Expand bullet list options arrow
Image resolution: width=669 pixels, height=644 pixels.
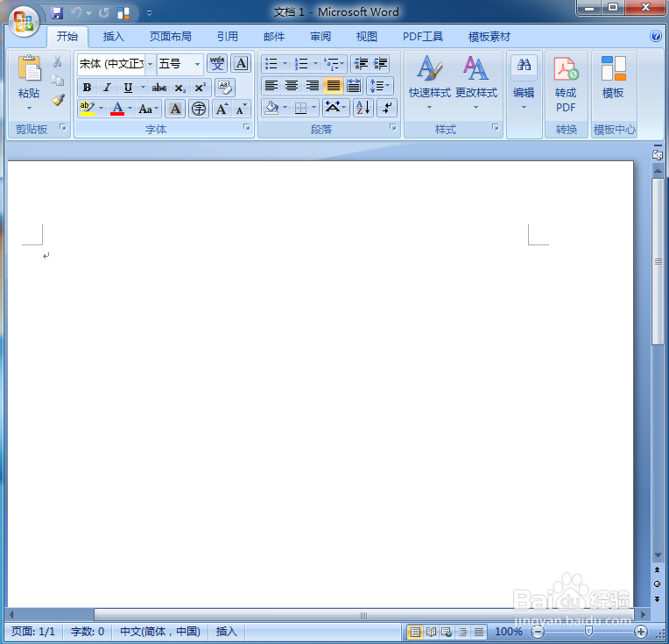pyautogui.click(x=285, y=64)
